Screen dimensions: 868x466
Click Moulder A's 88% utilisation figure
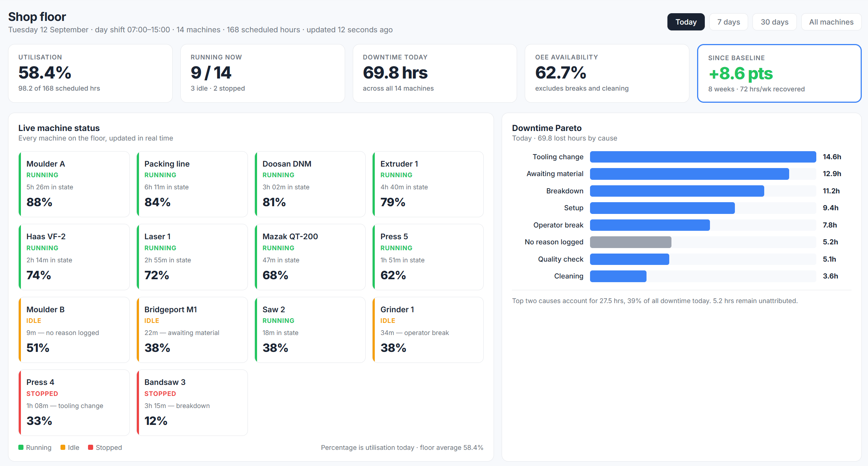[39, 202]
